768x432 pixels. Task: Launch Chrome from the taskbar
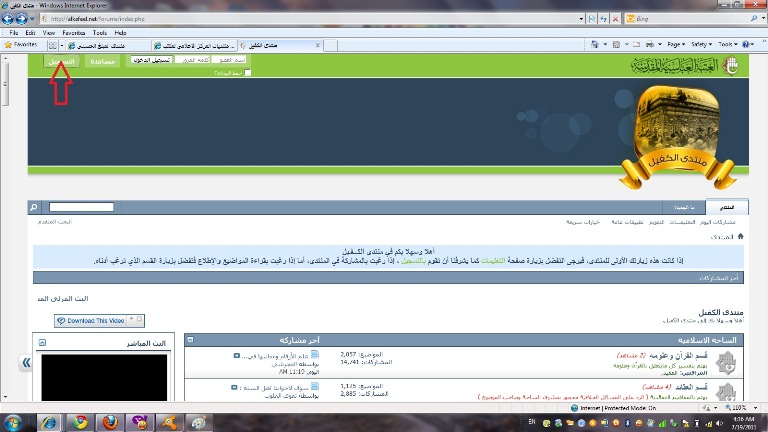(x=79, y=422)
